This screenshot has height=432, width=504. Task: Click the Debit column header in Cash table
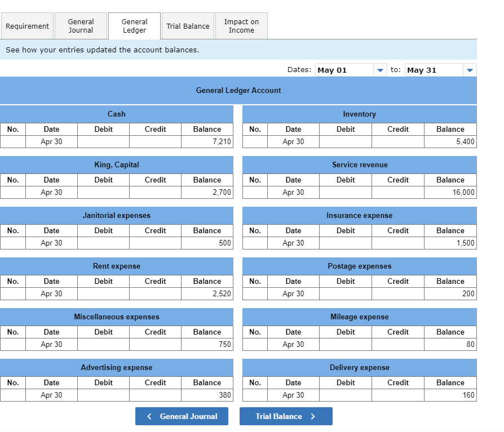[103, 129]
